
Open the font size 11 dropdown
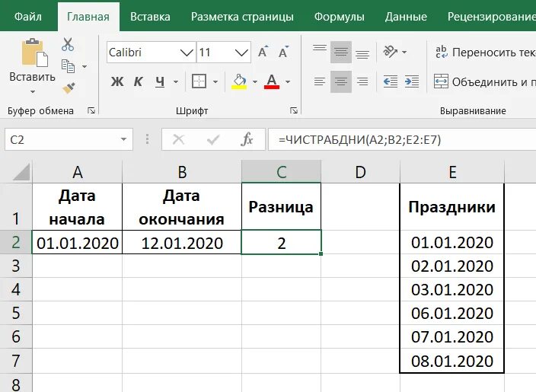tap(241, 53)
